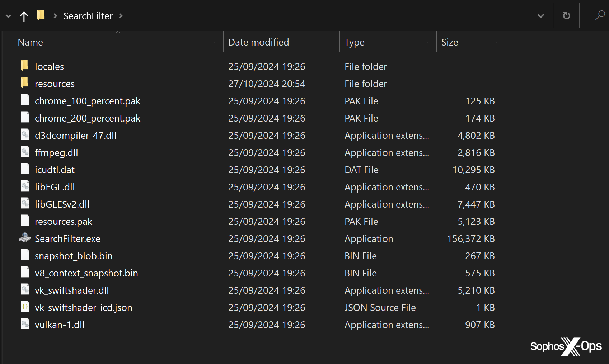
Task: Click the folder icon in address bar
Action: [41, 15]
